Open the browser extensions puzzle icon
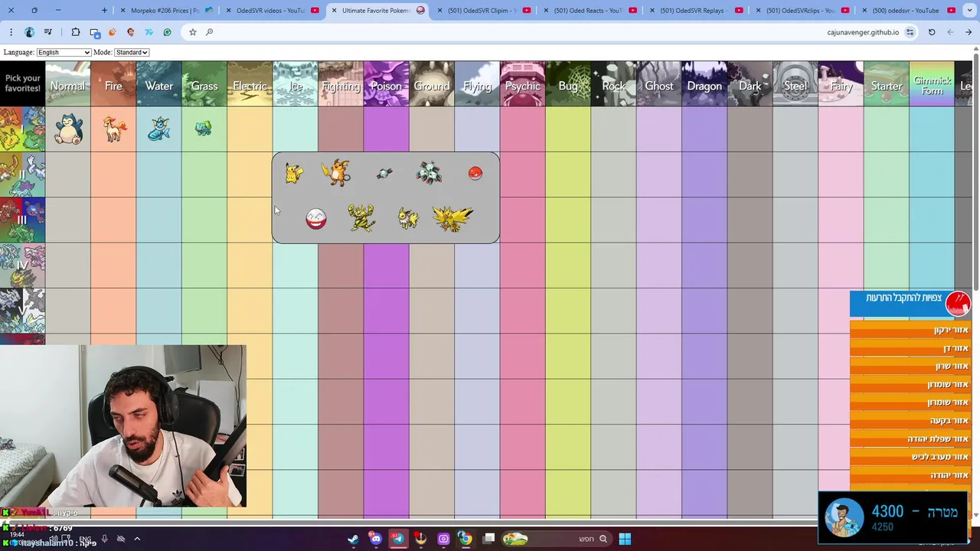 76,32
